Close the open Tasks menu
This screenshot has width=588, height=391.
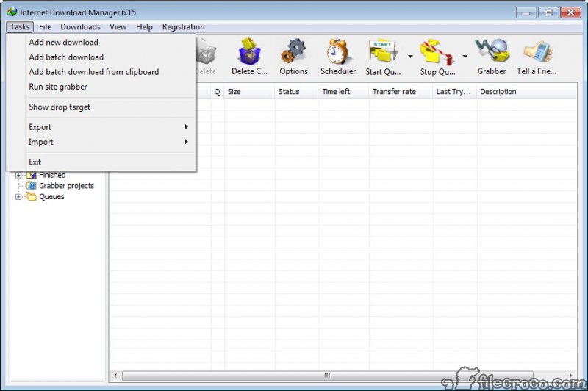[x=20, y=26]
